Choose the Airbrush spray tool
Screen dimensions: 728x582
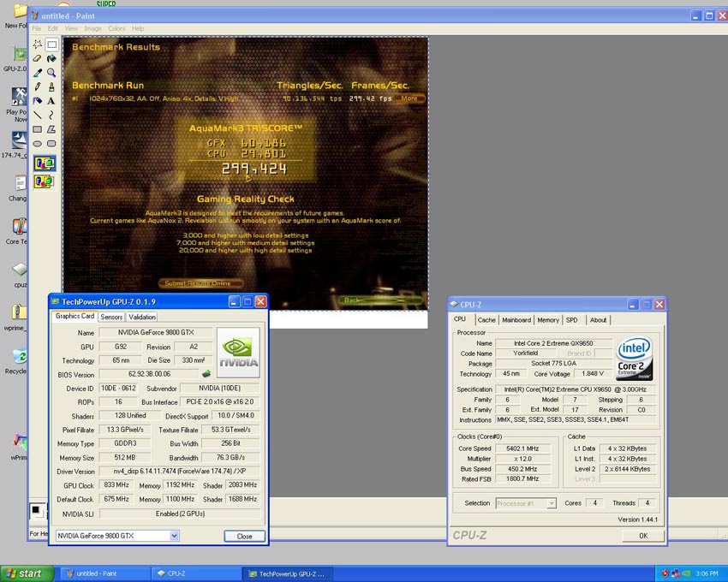38,101
